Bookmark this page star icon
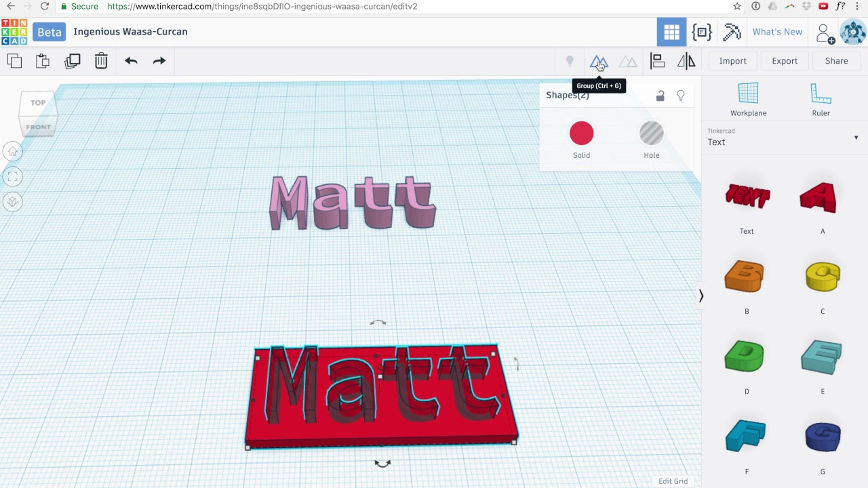Viewport: 868px width, 488px height. click(737, 6)
